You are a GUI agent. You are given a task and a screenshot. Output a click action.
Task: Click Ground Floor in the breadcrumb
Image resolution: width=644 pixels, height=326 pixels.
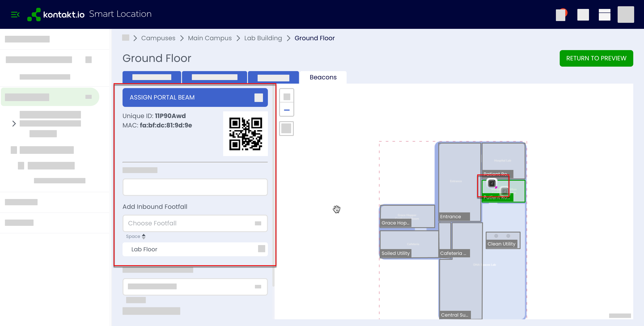tap(314, 38)
